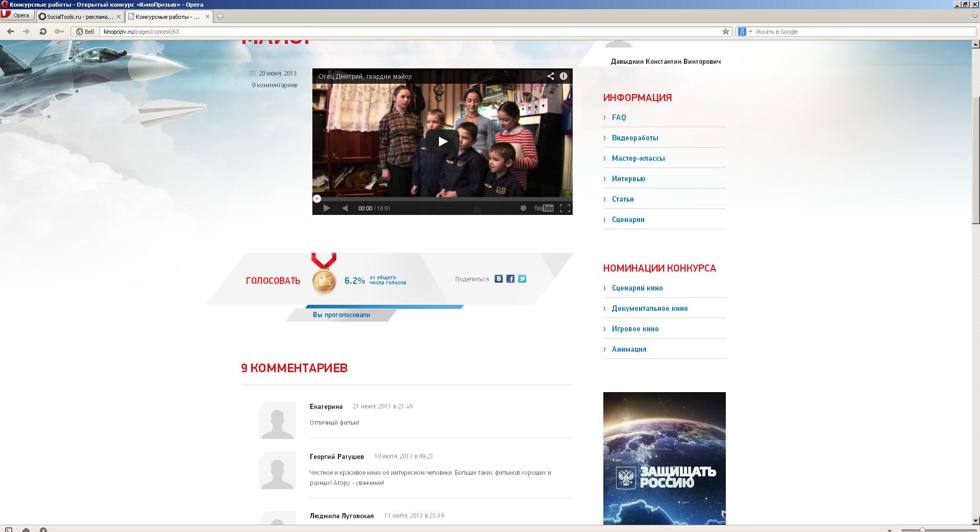Image resolution: width=980 pixels, height=532 pixels.
Task: Click the page scrollbar down arrow
Action: pyautogui.click(x=975, y=521)
